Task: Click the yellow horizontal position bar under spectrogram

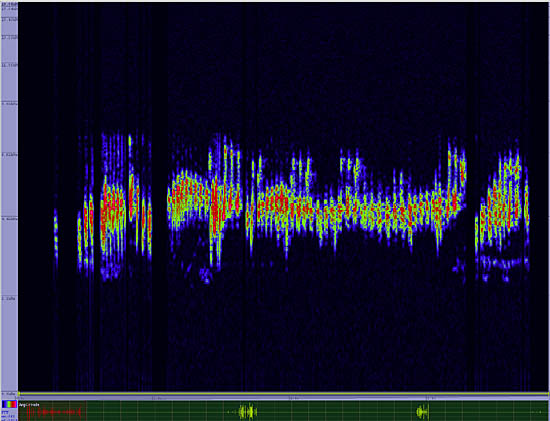Action: coord(283,394)
